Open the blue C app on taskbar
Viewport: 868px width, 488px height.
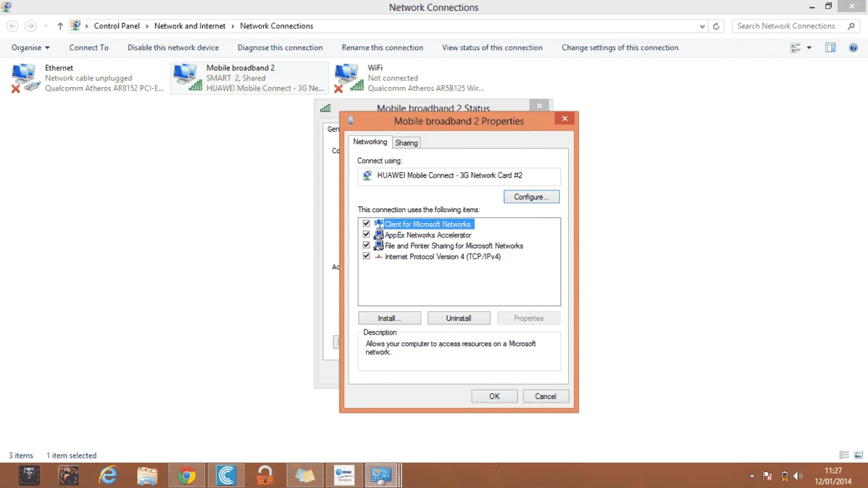(x=226, y=475)
